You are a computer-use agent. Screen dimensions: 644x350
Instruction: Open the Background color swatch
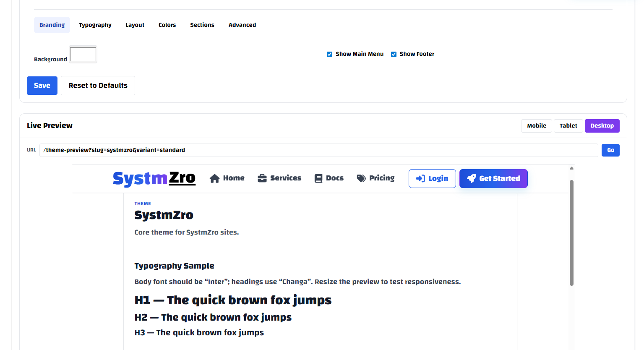click(83, 55)
